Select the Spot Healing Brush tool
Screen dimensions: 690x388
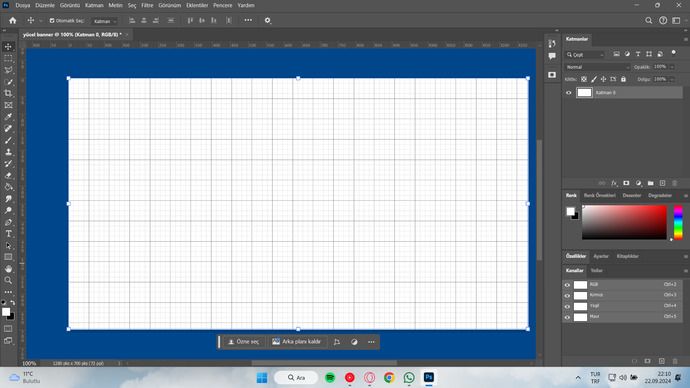[x=8, y=128]
